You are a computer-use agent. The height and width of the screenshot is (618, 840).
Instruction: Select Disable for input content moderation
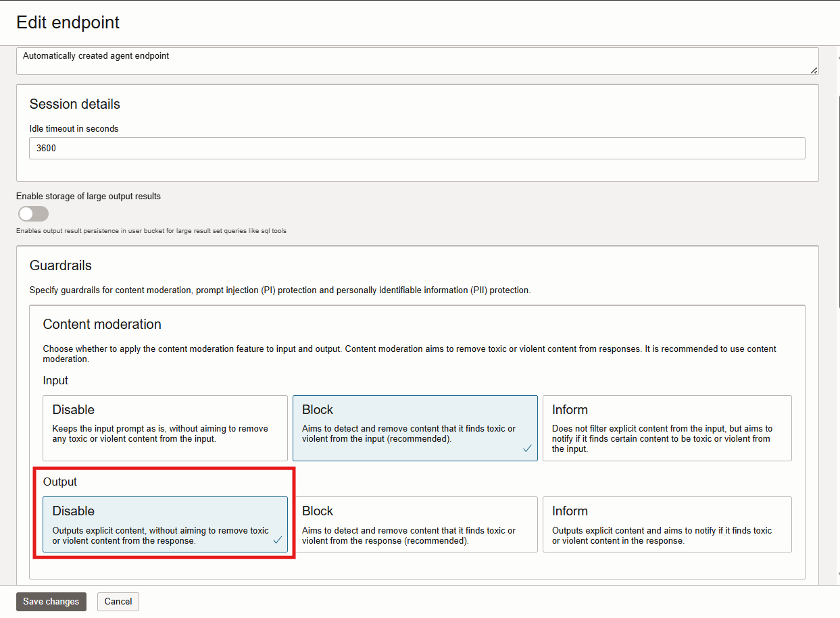(165, 428)
